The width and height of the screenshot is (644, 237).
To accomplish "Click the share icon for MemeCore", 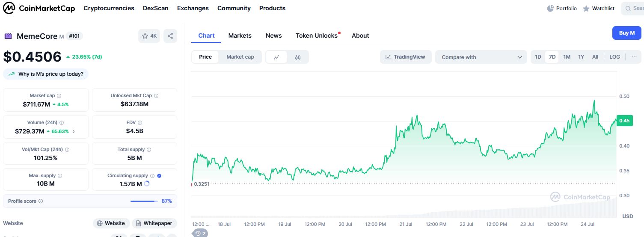I will (x=170, y=36).
